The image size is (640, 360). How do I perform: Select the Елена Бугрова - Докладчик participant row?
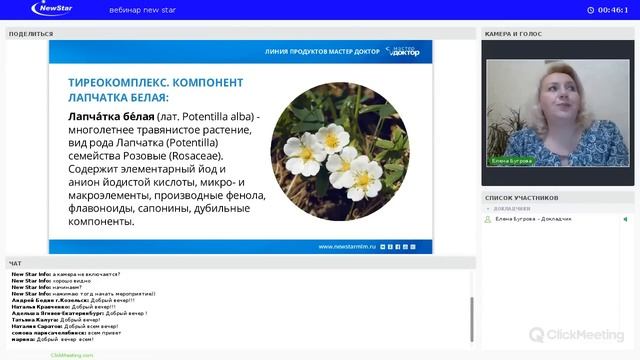(x=558, y=220)
